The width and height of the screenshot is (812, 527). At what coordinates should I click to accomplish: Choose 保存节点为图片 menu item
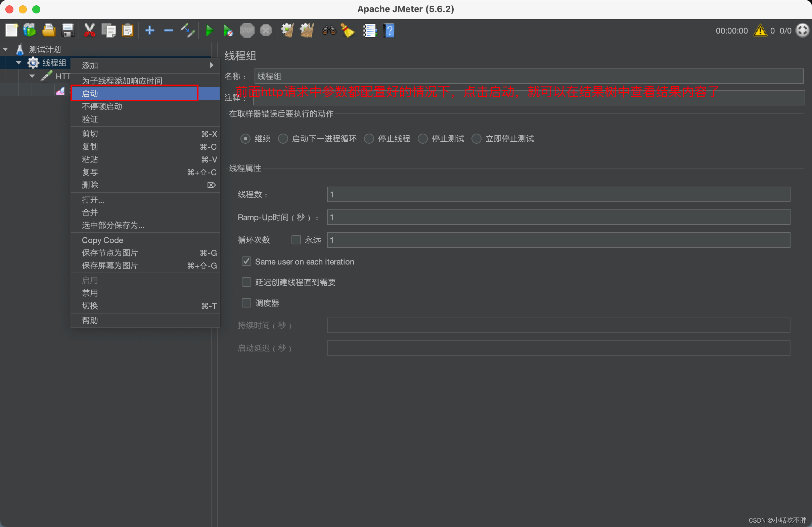pyautogui.click(x=145, y=253)
